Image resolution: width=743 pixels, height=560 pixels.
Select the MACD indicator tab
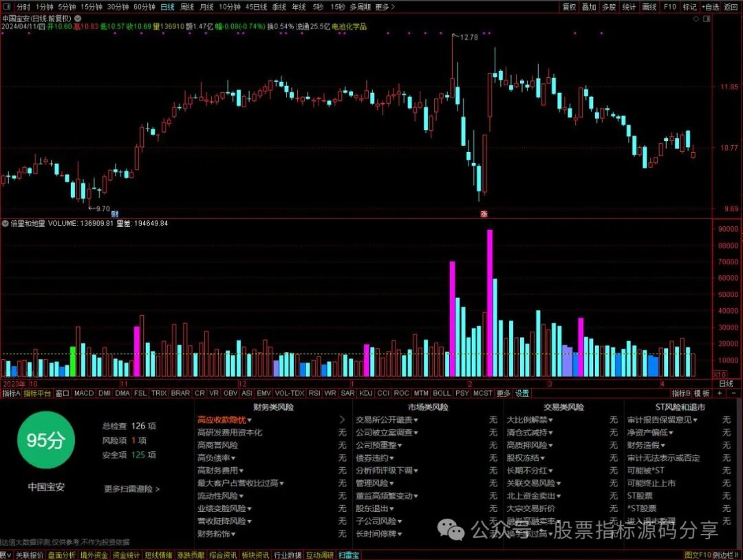84,394
